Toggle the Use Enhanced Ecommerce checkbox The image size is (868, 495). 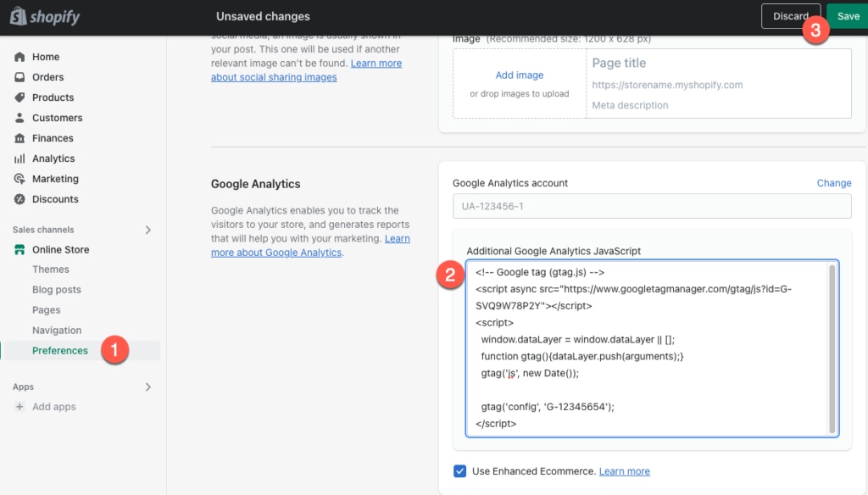pyautogui.click(x=459, y=471)
